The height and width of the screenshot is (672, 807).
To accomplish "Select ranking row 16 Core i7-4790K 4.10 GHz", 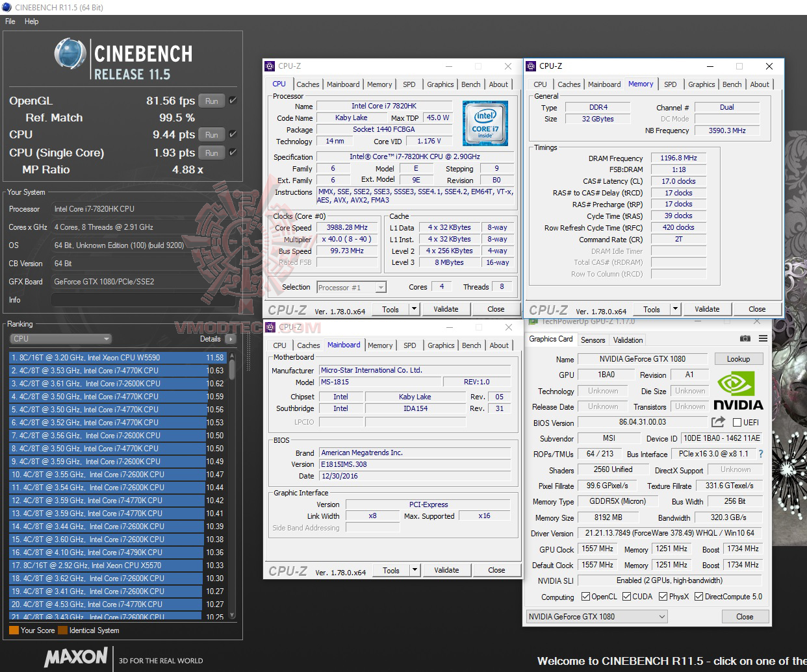I will pyautogui.click(x=118, y=553).
